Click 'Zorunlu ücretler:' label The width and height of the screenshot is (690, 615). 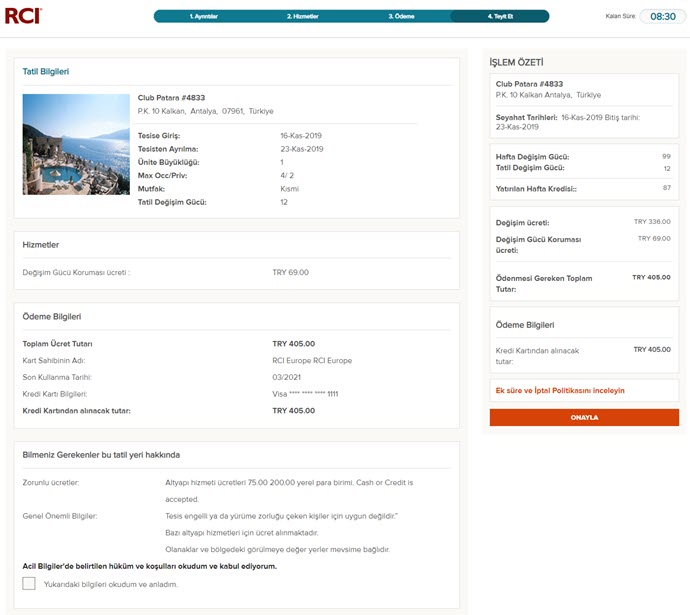[51, 483]
